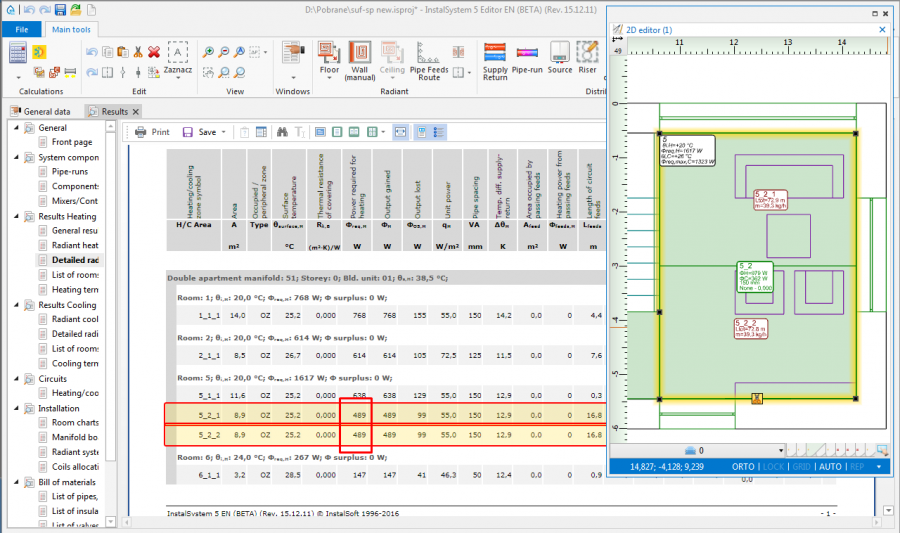
Task: Toggle ORTO mode in status bar
Action: 742,467
